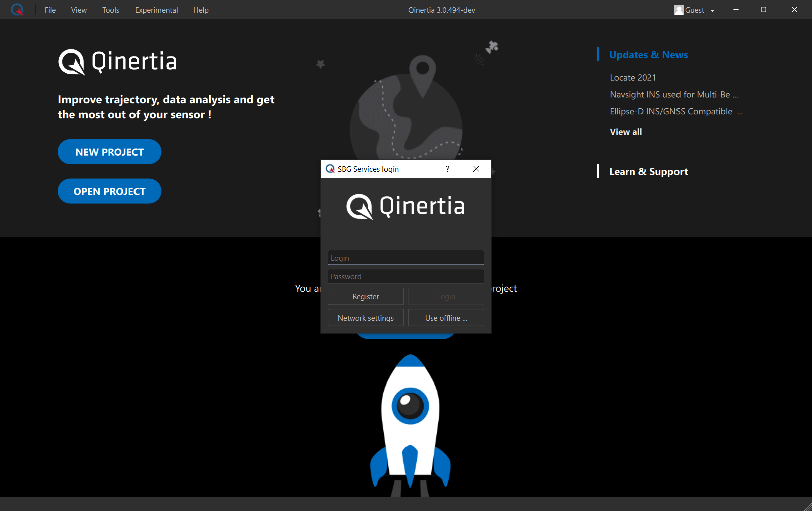Open the Tools menu
The image size is (812, 511).
(x=111, y=10)
